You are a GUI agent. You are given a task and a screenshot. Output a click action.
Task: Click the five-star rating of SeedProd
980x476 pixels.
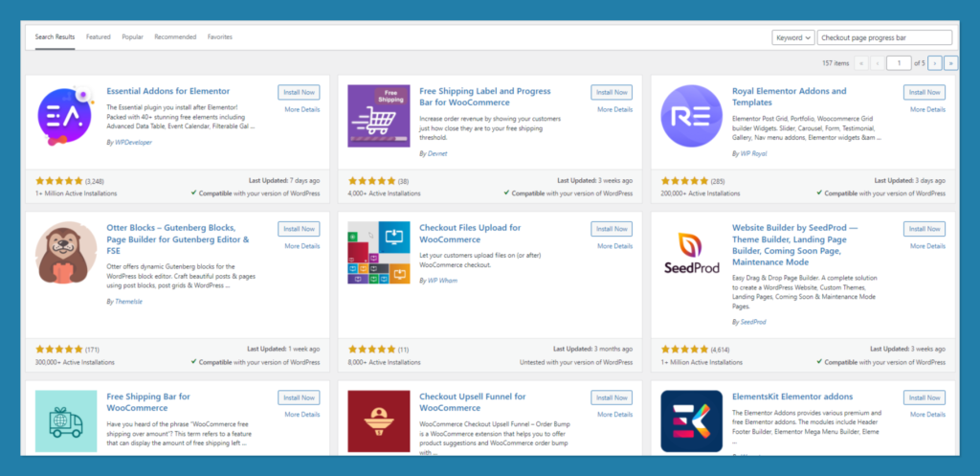684,350
